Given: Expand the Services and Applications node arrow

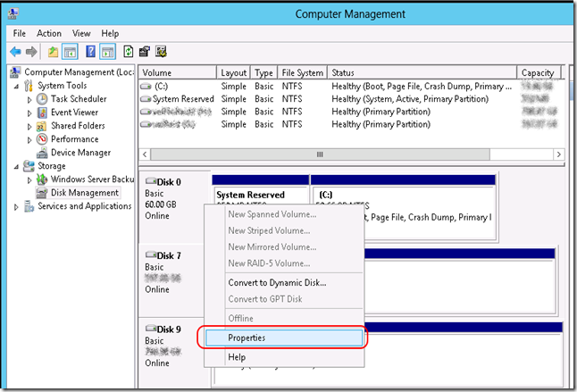Looking at the screenshot, I should click(16, 207).
